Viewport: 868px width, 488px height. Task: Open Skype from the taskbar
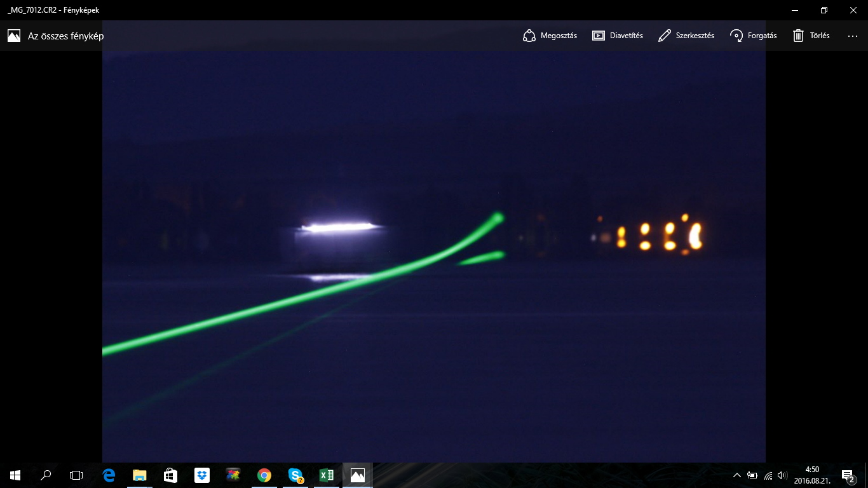[x=295, y=475]
